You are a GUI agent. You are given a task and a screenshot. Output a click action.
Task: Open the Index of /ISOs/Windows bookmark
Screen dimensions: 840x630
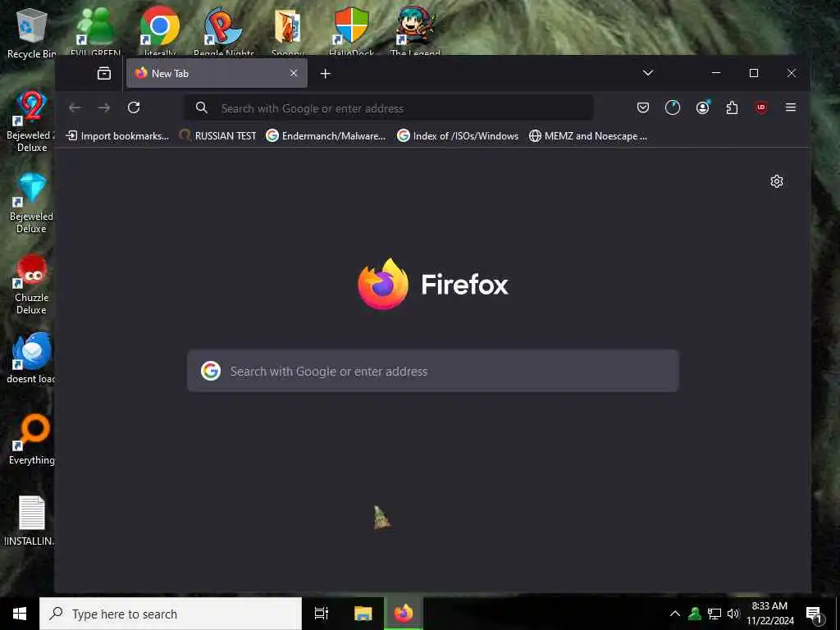click(458, 136)
